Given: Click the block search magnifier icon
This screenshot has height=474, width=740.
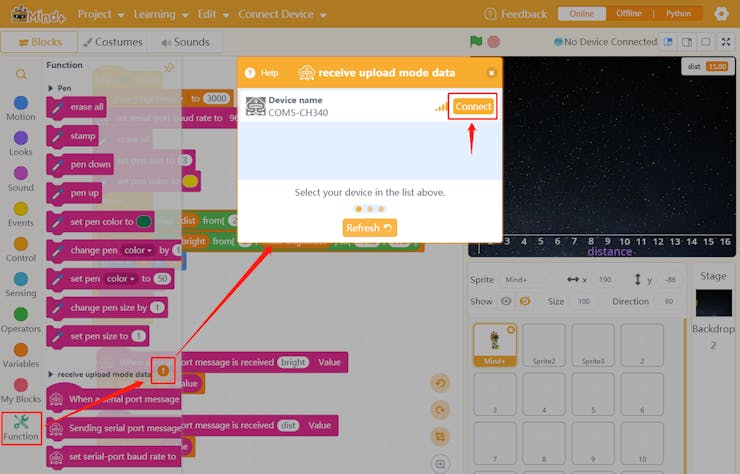Looking at the screenshot, I should (21, 74).
